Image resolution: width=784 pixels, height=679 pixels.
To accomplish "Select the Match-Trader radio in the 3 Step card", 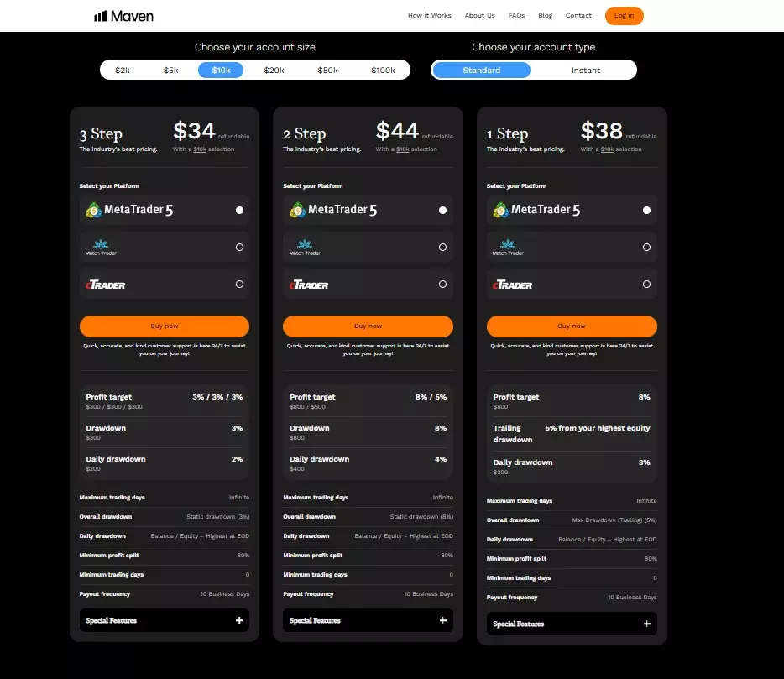I will (238, 247).
